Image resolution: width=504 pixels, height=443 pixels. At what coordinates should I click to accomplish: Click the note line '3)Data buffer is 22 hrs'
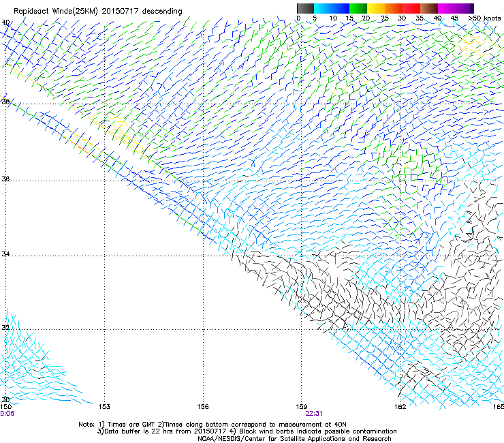[x=247, y=431]
